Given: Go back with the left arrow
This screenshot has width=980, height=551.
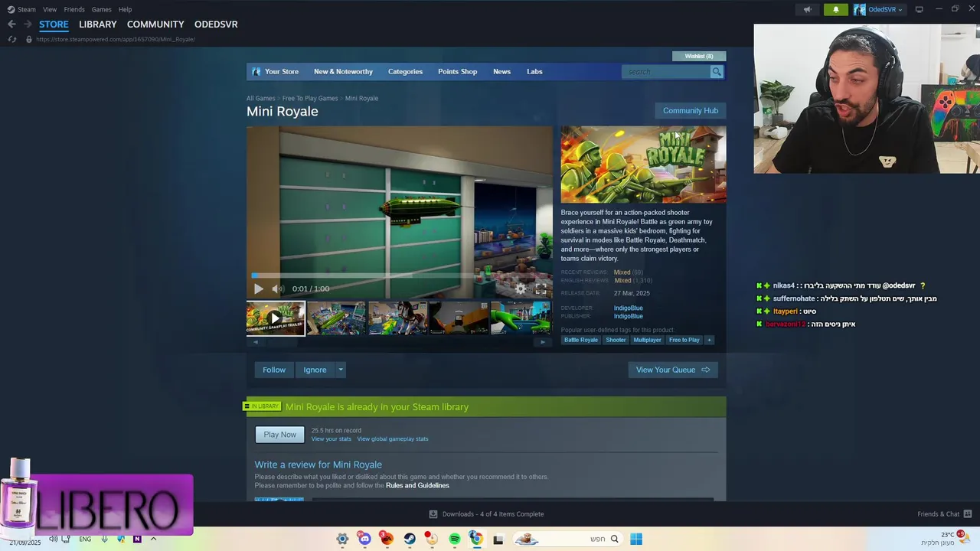Looking at the screenshot, I should [x=11, y=24].
